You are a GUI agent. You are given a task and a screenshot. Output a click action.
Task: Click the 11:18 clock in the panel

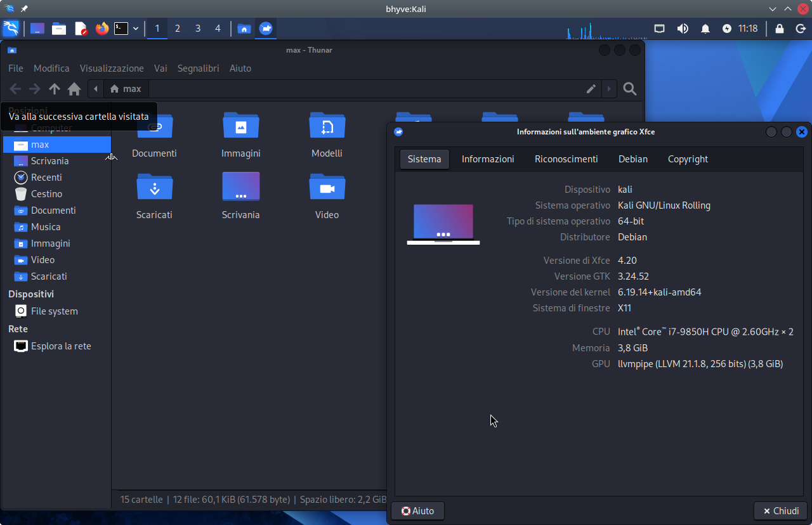pyautogui.click(x=748, y=29)
